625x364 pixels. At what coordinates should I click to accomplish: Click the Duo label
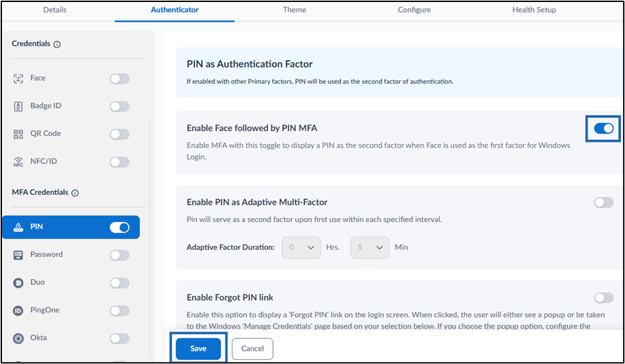38,282
